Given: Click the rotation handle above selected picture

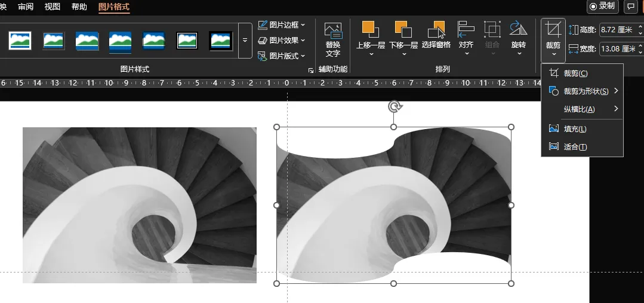Looking at the screenshot, I should click(395, 107).
